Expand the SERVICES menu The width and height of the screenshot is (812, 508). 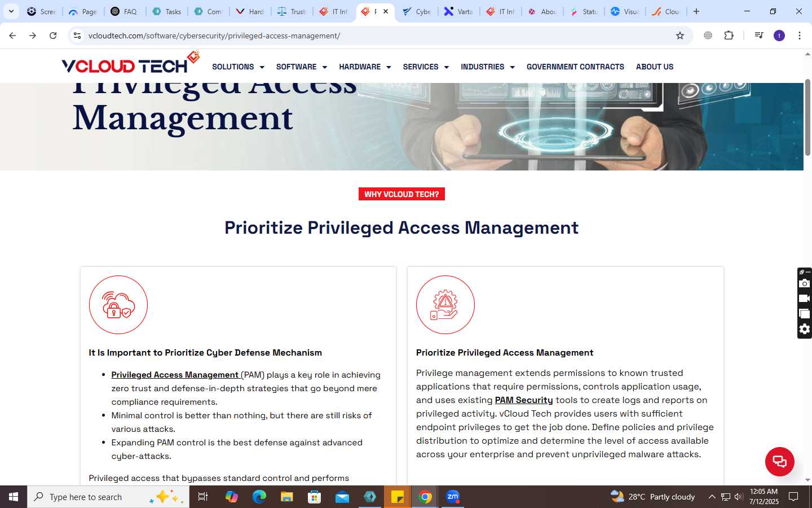(426, 67)
